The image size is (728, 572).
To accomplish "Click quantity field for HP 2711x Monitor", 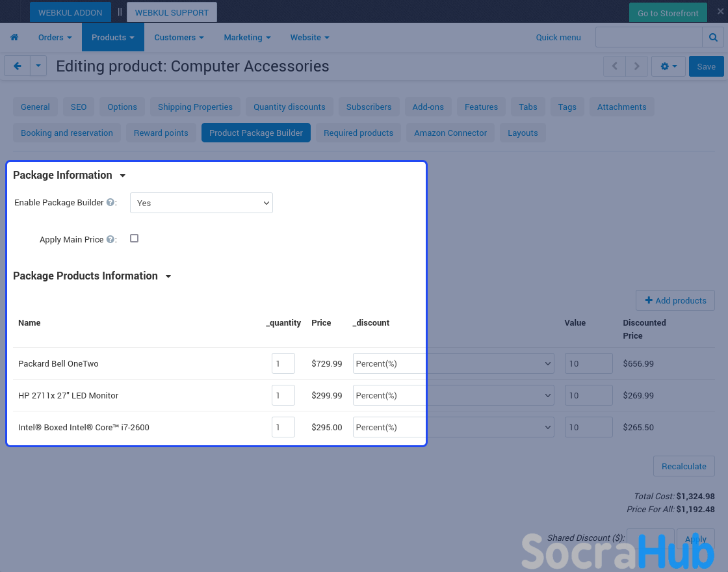I will coord(283,396).
